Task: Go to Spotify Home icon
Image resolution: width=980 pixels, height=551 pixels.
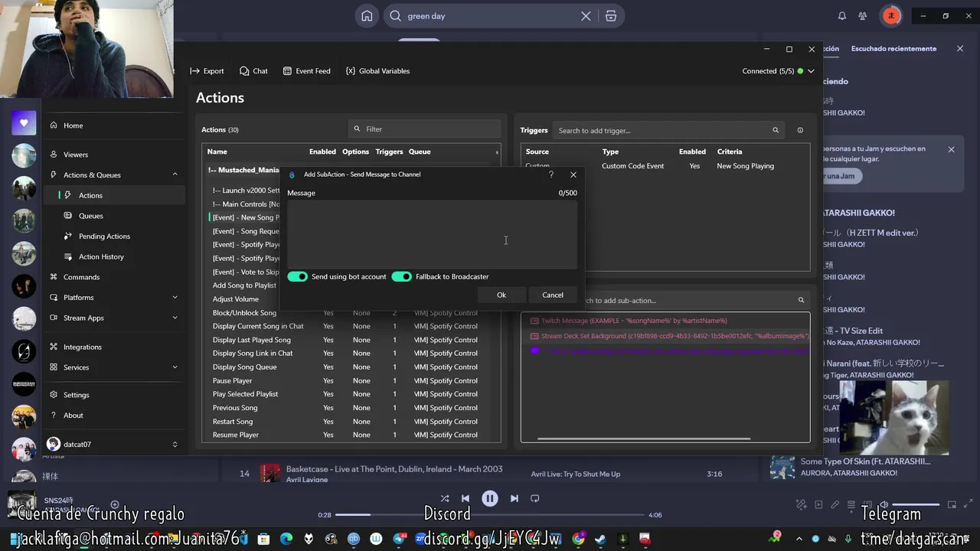Action: [x=367, y=16]
